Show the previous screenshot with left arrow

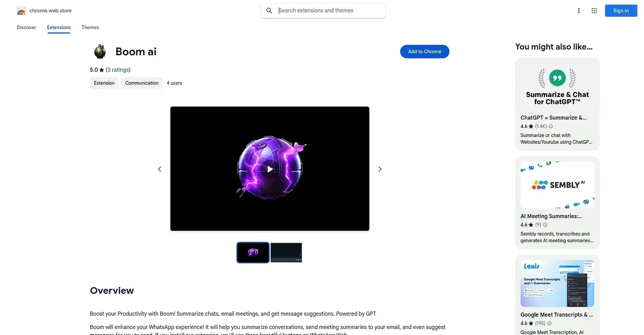(x=160, y=169)
